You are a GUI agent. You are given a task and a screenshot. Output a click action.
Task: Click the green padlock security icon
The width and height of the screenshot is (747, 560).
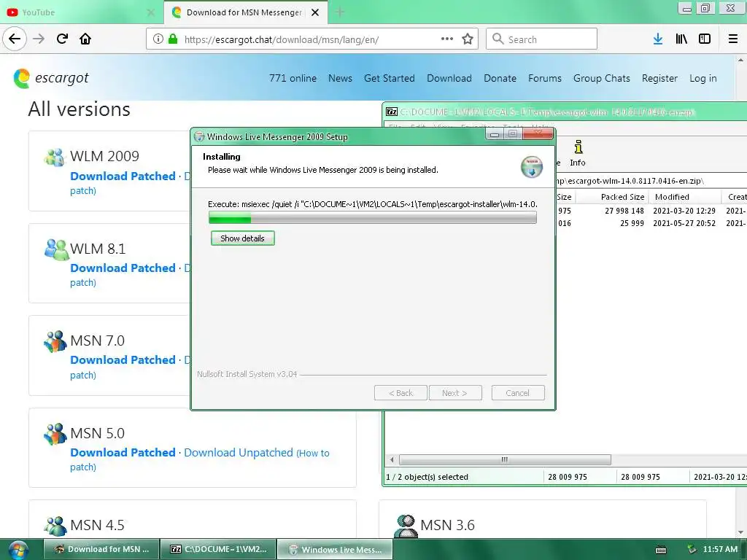click(x=173, y=39)
